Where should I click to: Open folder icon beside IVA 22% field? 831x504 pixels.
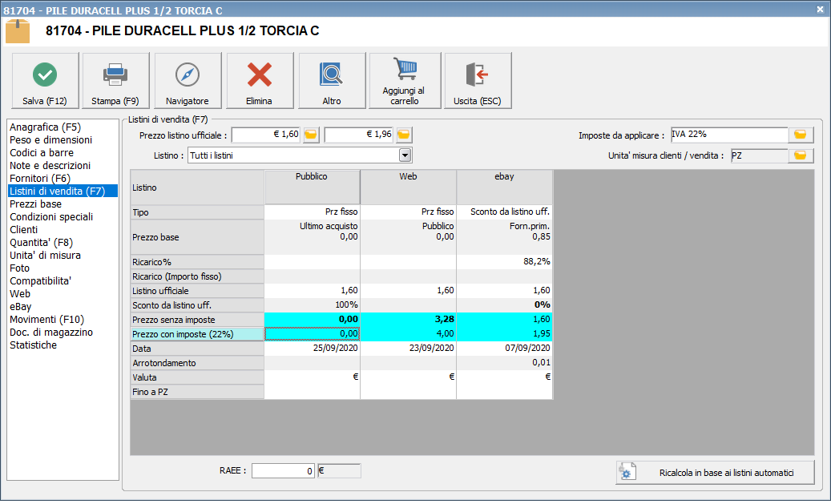tap(801, 135)
